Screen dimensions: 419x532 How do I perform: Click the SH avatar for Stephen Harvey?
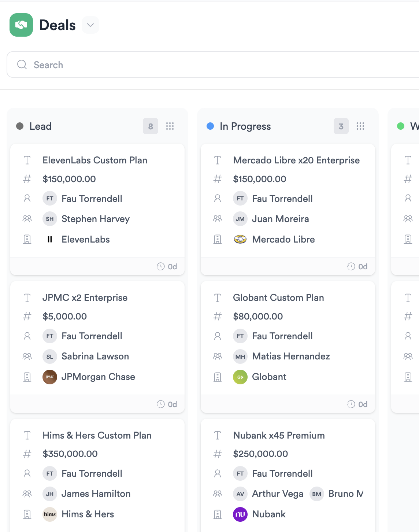tap(50, 219)
